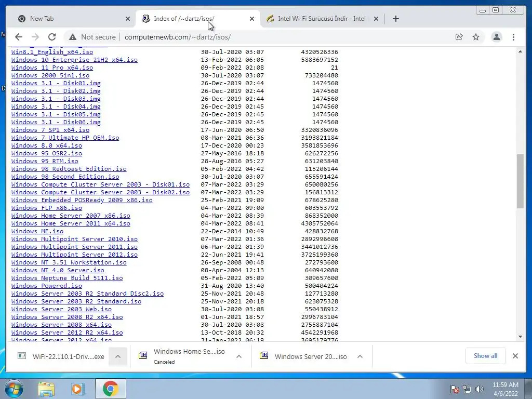Download Windows NT 3.51 Workstation.iso

coord(69,262)
